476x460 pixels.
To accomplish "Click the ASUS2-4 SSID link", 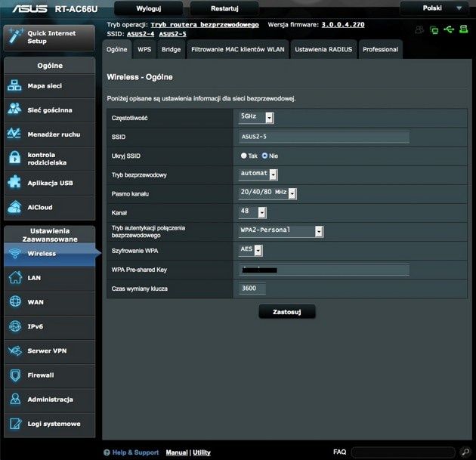I will (141, 34).
